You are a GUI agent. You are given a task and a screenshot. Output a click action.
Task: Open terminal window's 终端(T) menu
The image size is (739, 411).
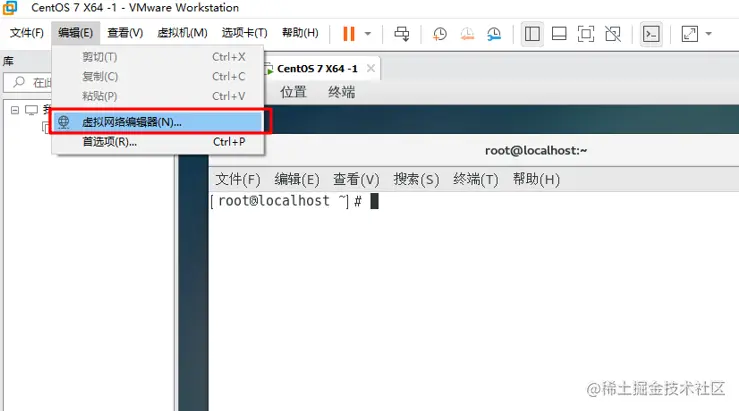476,180
